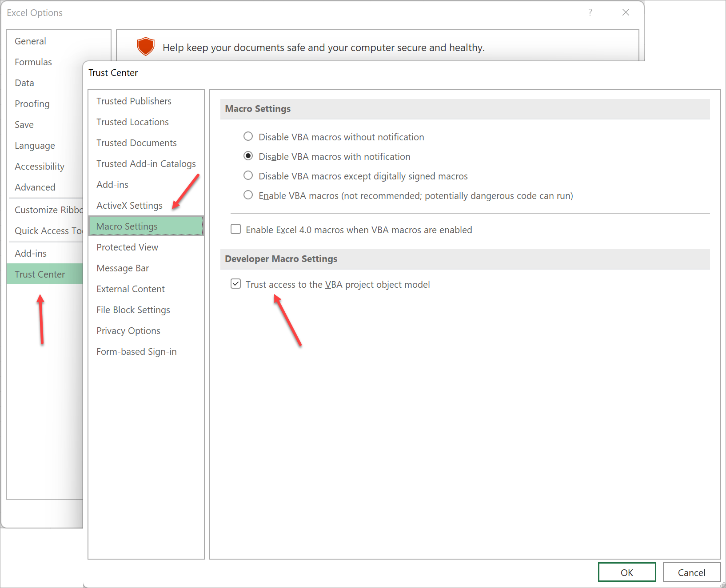Image resolution: width=726 pixels, height=588 pixels.
Task: Open Trusted Locations section
Action: pos(146,122)
